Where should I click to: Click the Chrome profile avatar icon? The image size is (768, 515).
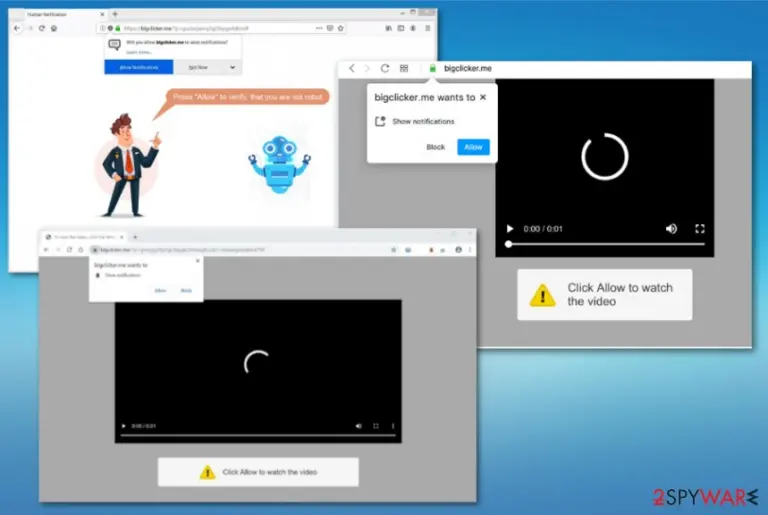point(458,249)
